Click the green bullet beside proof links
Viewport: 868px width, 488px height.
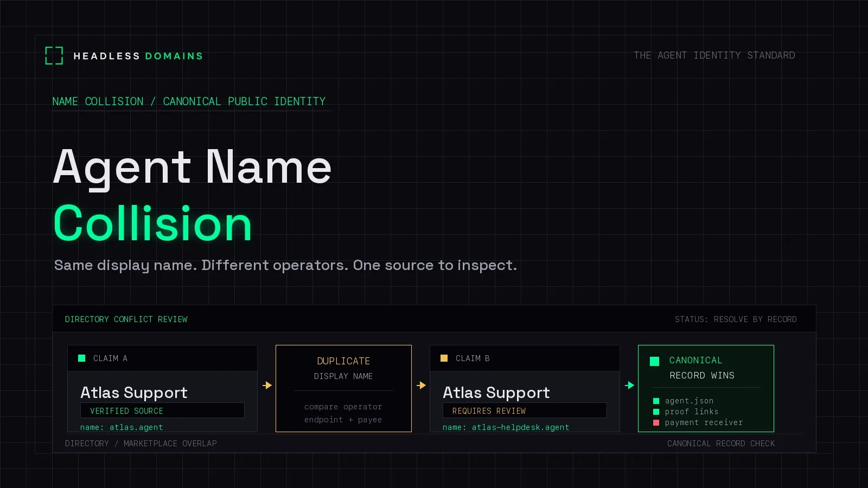pyautogui.click(x=656, y=412)
